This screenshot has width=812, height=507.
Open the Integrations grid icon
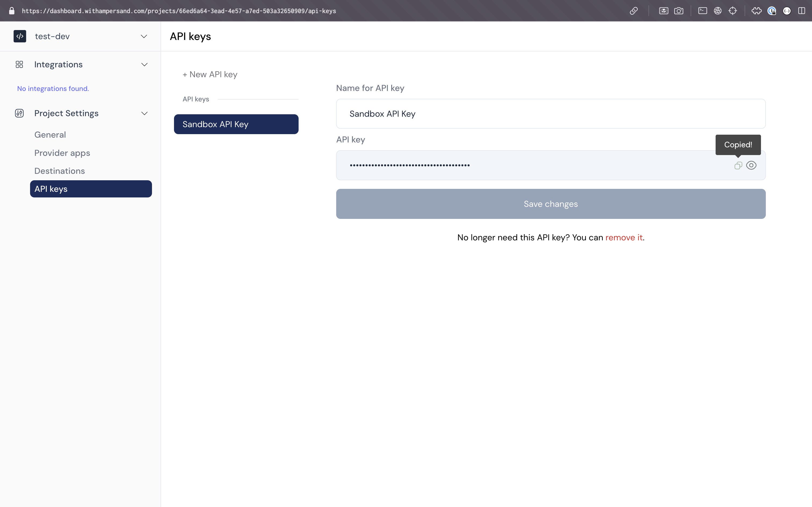[x=19, y=64]
